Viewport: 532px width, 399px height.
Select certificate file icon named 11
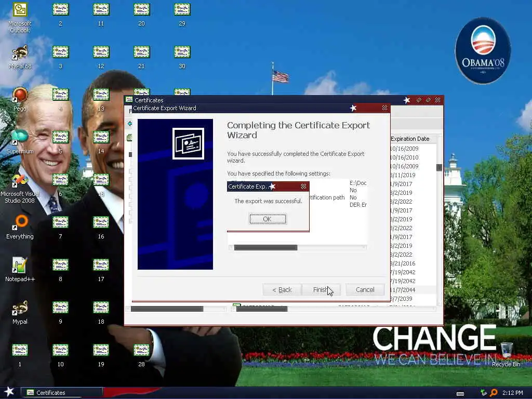pos(101,14)
